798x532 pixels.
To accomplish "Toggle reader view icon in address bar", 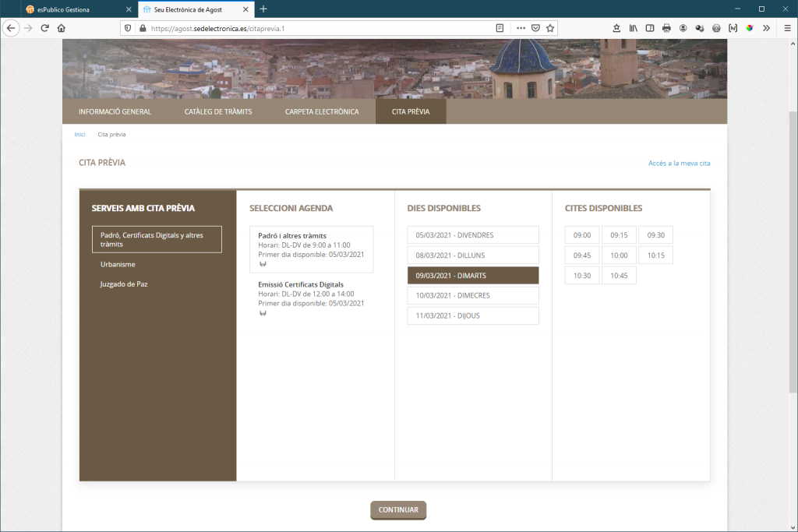I will 500,28.
